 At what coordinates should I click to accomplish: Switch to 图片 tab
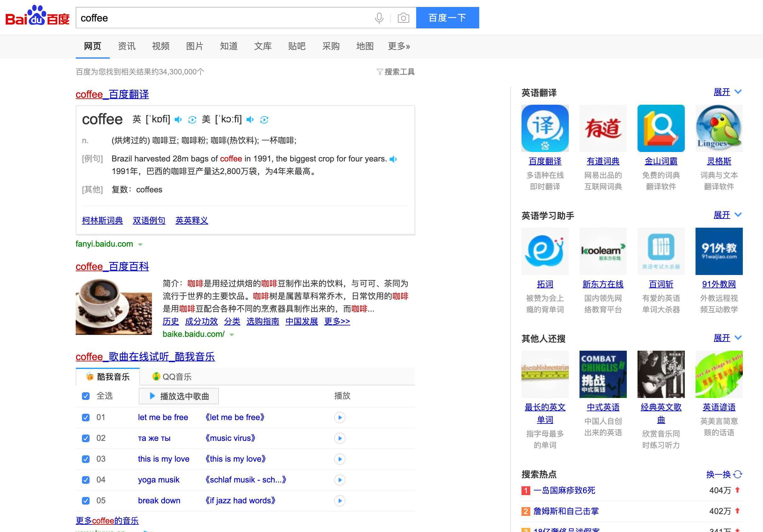(x=195, y=46)
